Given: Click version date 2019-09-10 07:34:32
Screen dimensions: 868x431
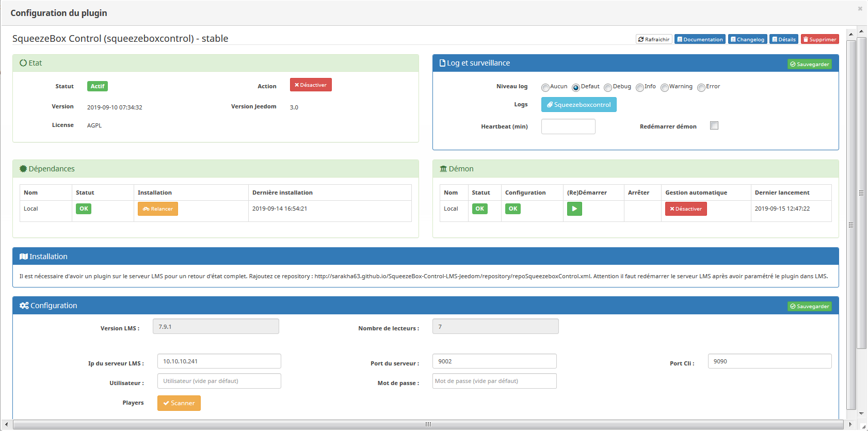Looking at the screenshot, I should [x=115, y=107].
